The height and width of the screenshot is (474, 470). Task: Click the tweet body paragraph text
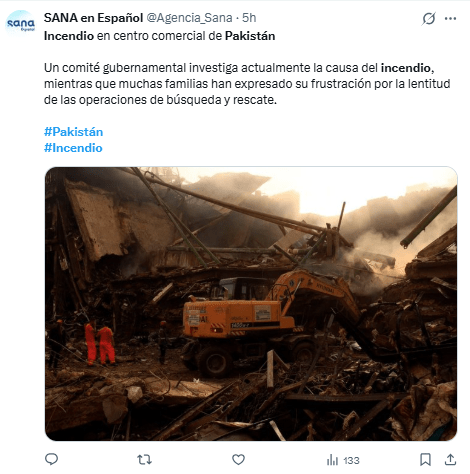point(247,84)
